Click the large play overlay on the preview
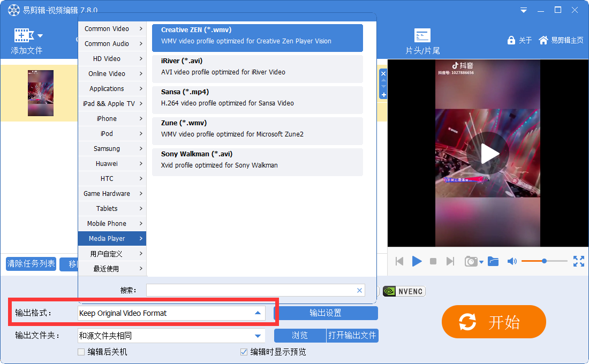This screenshot has height=364, width=589. 488,153
